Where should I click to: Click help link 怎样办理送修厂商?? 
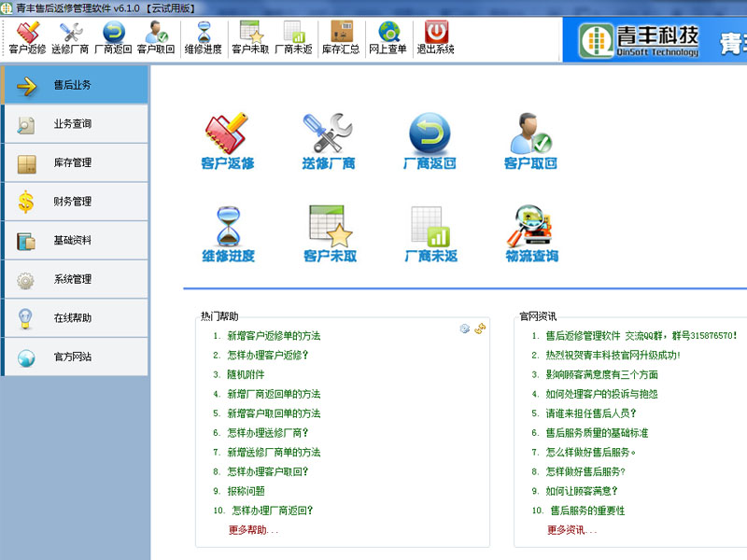click(268, 433)
